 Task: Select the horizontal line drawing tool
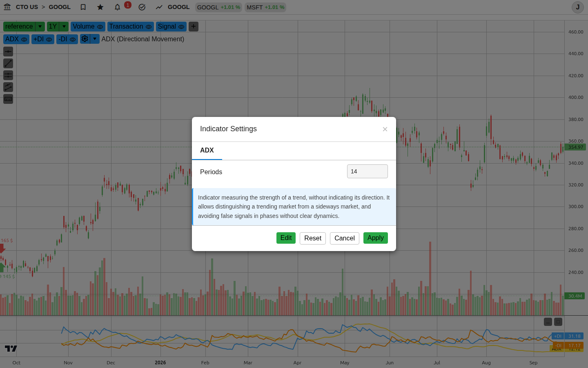coord(8,52)
